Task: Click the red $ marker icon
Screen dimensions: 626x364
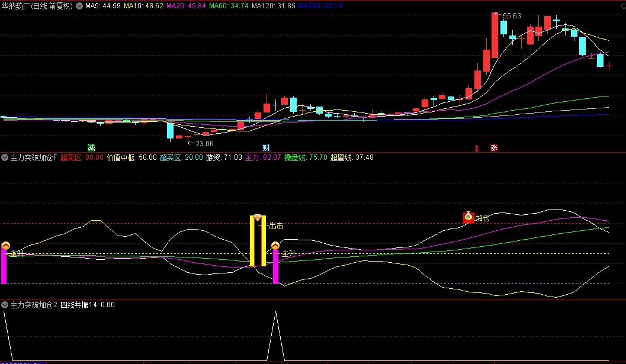Action: pos(476,148)
